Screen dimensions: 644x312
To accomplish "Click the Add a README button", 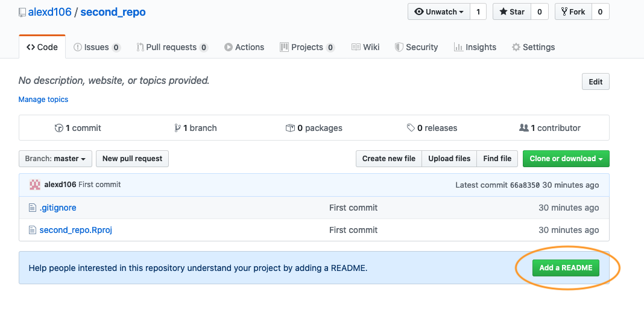I will coord(565,267).
